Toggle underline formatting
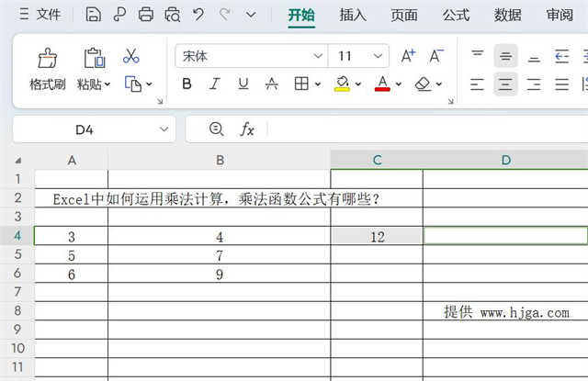The image size is (588, 381). [243, 84]
